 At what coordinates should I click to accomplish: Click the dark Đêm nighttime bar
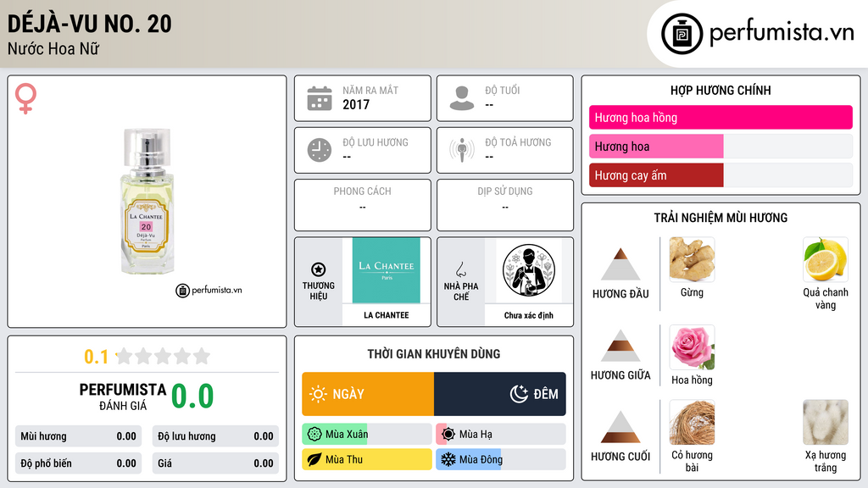pos(500,394)
